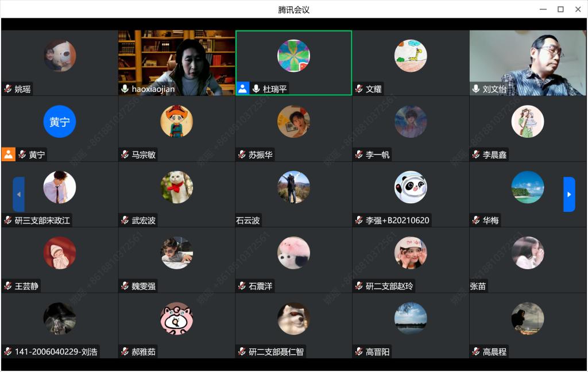This screenshot has width=588, height=372.
Task: Click the 石云波 name label
Action: (248, 220)
